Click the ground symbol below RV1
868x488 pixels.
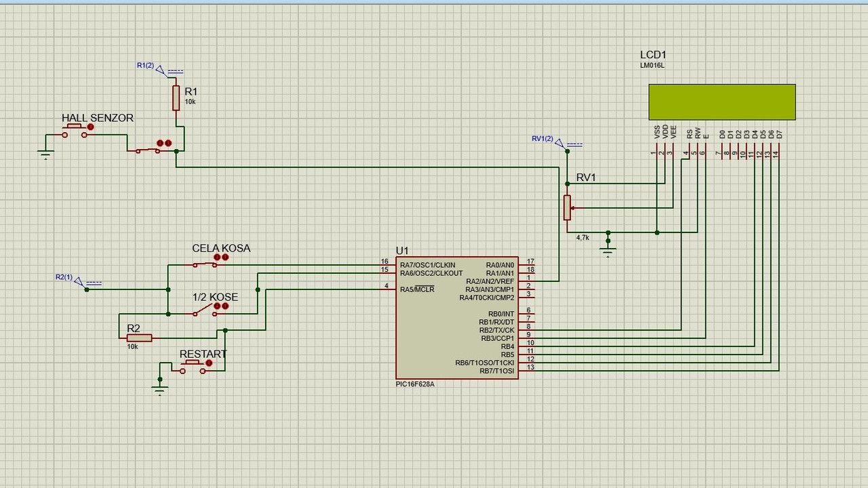click(x=608, y=250)
